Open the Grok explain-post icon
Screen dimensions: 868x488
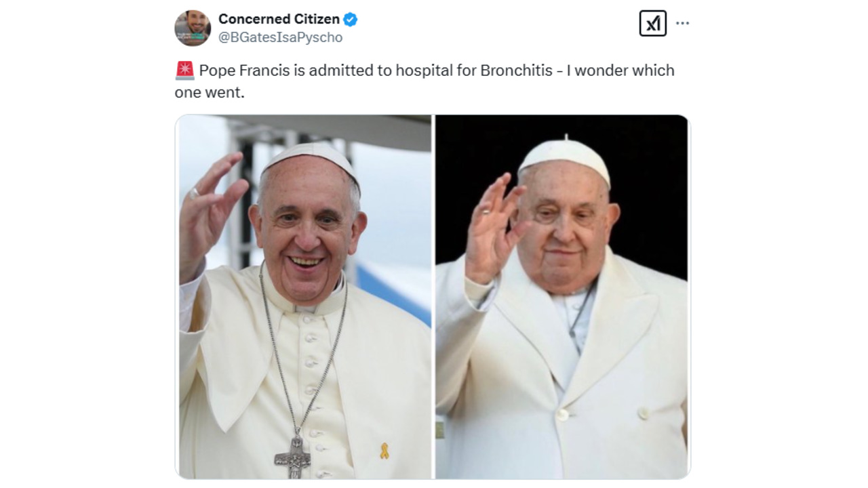[x=652, y=24]
